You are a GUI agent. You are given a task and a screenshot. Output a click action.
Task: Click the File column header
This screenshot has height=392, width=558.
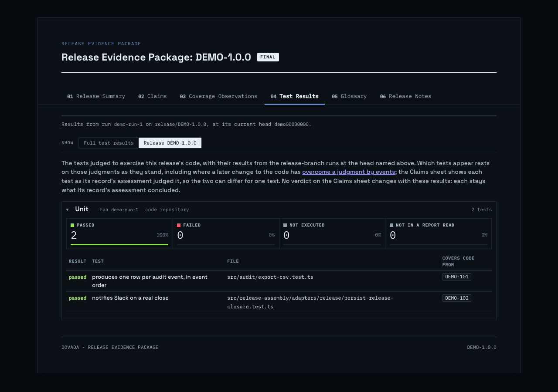[233, 261]
